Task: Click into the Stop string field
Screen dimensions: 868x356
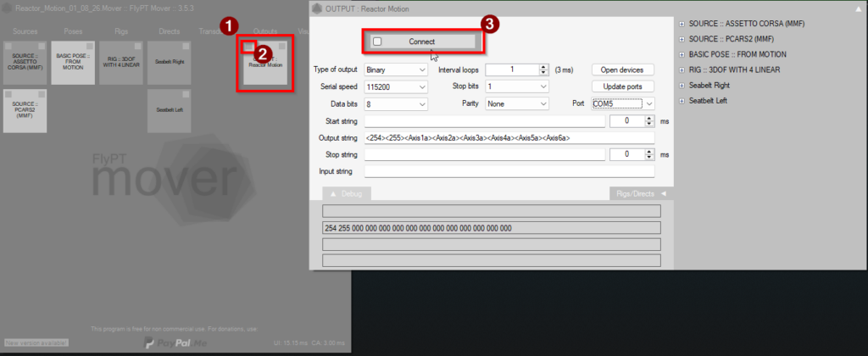Action: click(484, 154)
